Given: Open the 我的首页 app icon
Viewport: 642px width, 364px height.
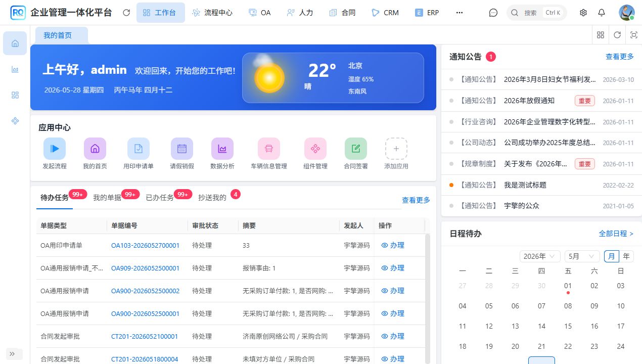Looking at the screenshot, I should 95,149.
